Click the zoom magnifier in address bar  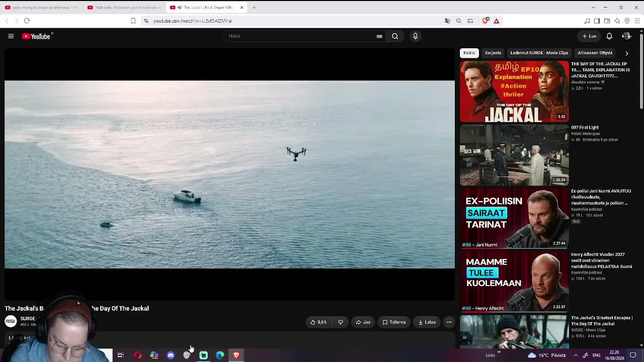(459, 21)
